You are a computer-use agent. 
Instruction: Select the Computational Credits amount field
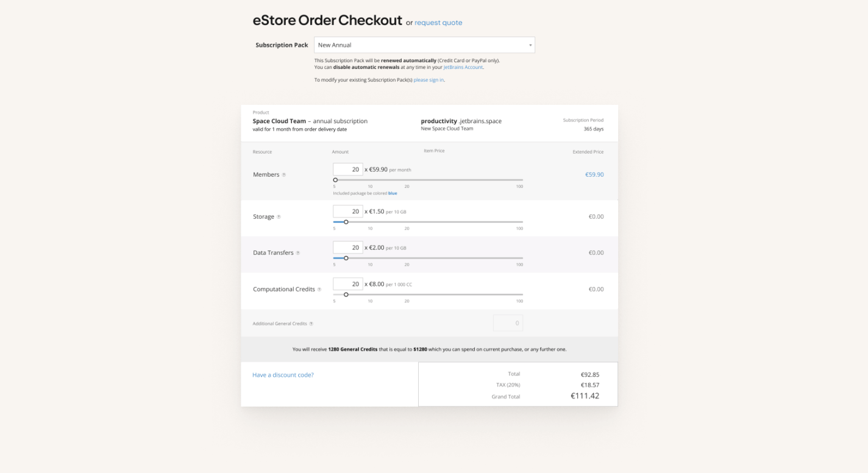click(348, 284)
